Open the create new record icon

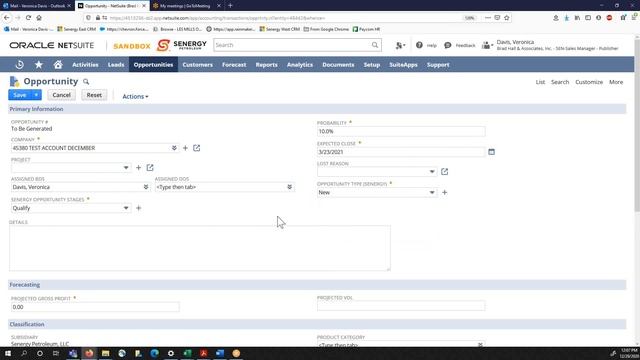point(400,45)
